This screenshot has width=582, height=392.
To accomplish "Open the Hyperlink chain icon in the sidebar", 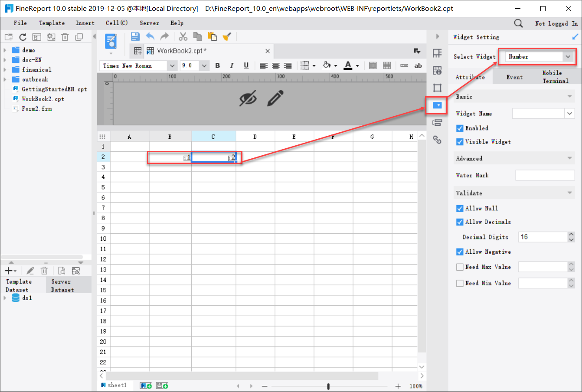I will coord(437,140).
